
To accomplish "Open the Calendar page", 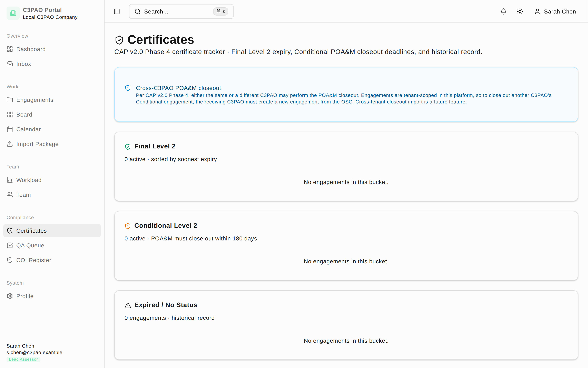I will (52, 129).
